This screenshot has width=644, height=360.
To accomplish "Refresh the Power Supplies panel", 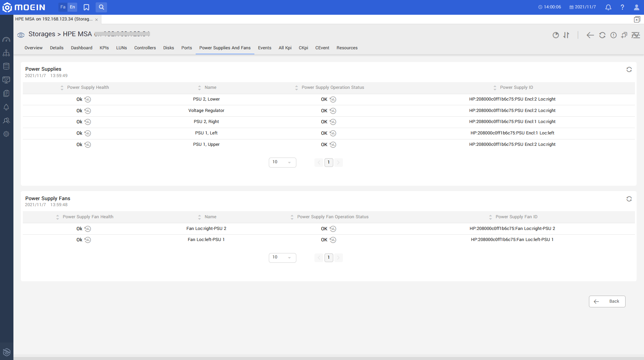I will [x=629, y=69].
